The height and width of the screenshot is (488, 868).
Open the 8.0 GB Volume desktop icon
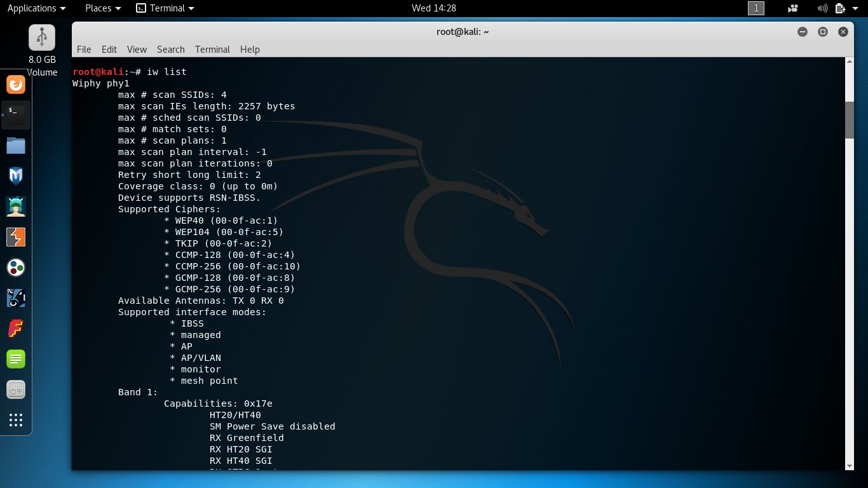[42, 38]
